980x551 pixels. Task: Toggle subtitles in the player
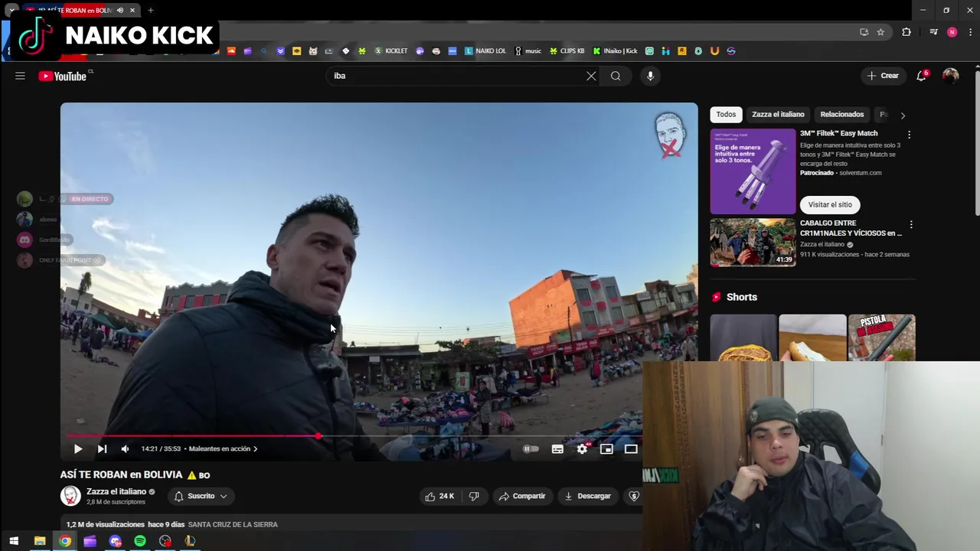pyautogui.click(x=557, y=449)
